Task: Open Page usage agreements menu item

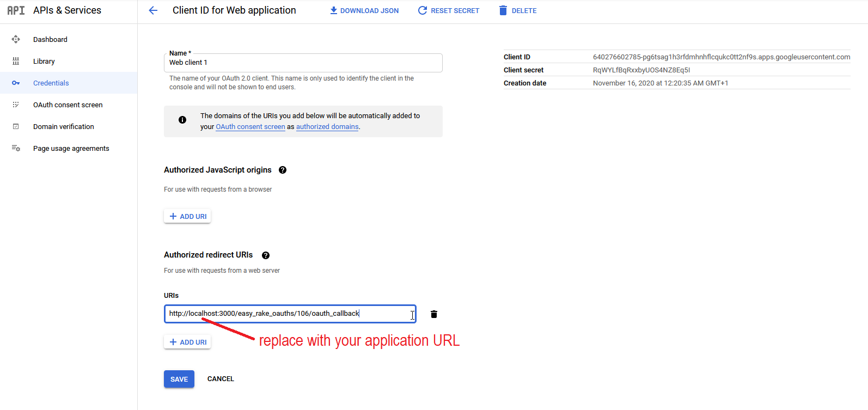Action: pos(71,148)
